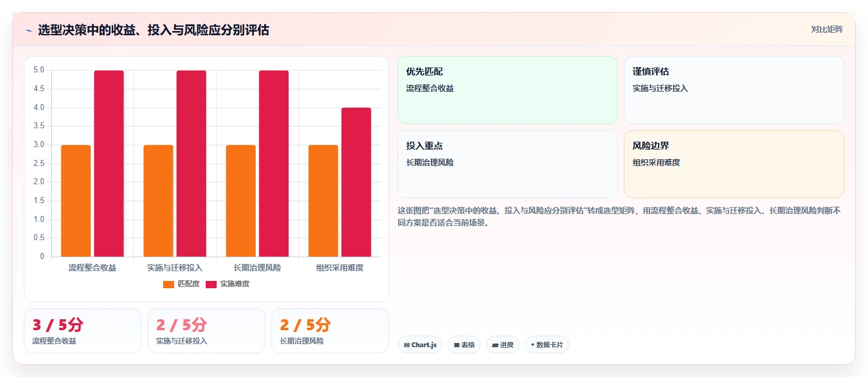
Task: Click the 实施与迁移投入 x-axis label
Action: tap(175, 268)
